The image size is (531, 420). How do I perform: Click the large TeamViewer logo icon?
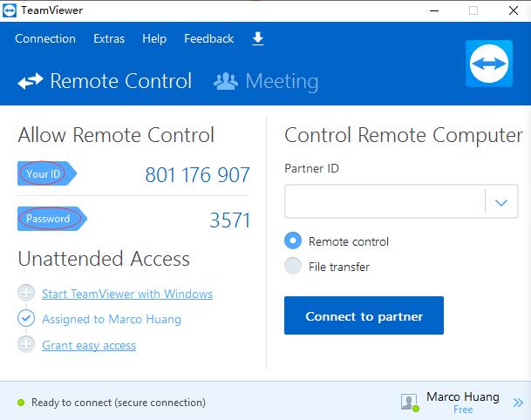[488, 64]
